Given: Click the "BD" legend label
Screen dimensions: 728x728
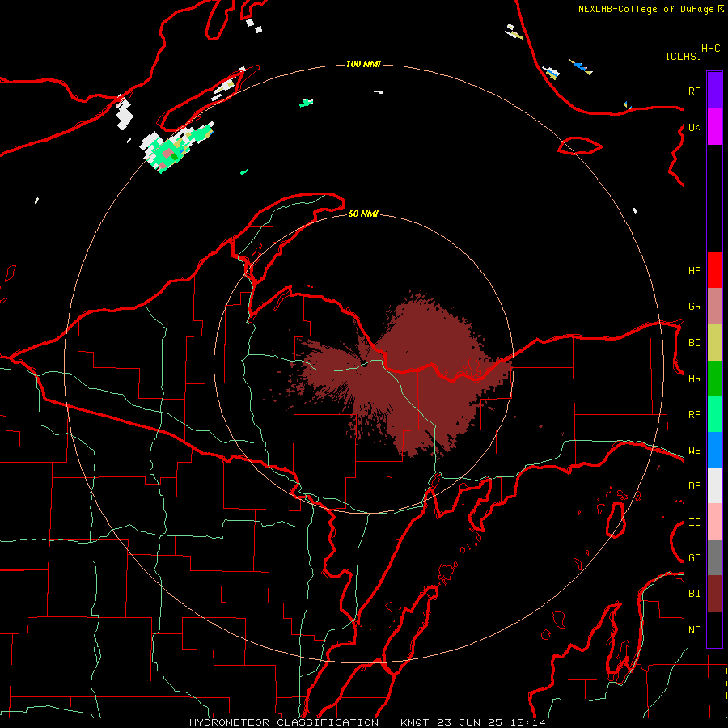Looking at the screenshot, I should coord(694,343).
